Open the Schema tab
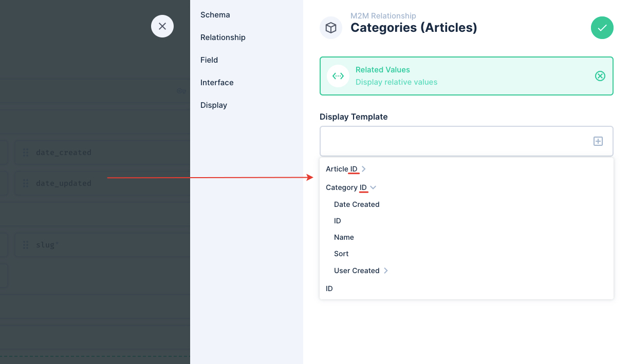This screenshot has width=630, height=364. point(215,15)
